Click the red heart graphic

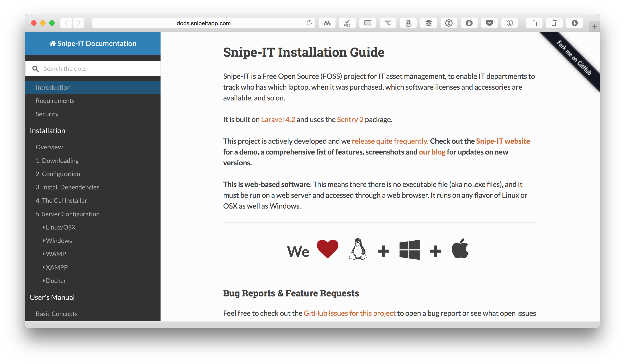point(327,249)
